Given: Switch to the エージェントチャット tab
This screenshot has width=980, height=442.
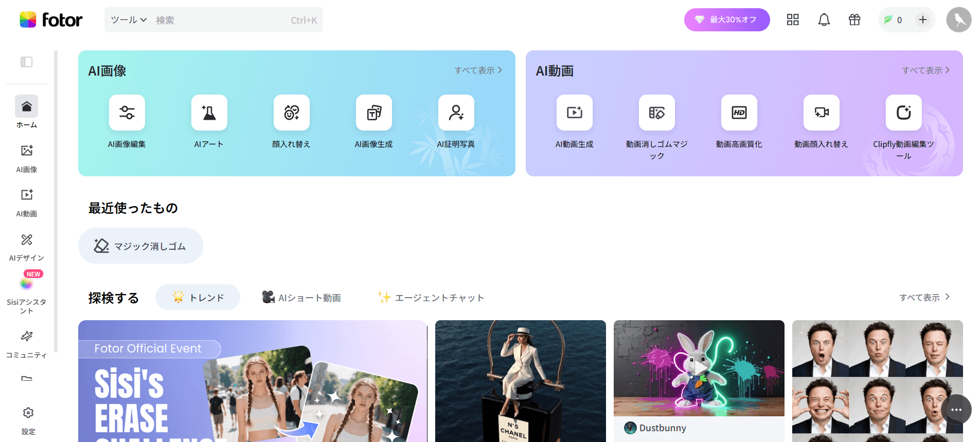Looking at the screenshot, I should tap(431, 298).
